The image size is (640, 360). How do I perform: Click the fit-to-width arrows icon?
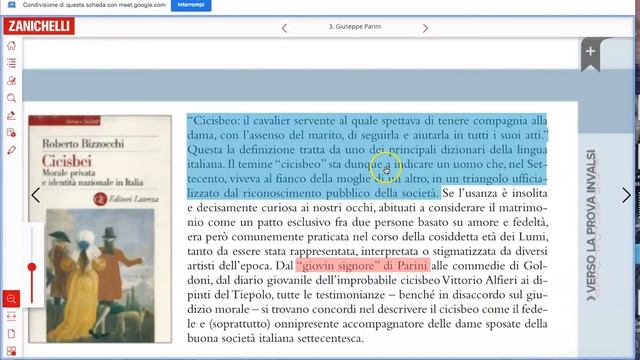11,316
